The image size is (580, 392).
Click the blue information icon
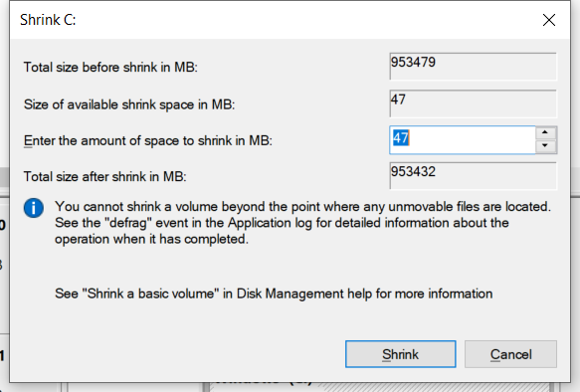[x=34, y=208]
